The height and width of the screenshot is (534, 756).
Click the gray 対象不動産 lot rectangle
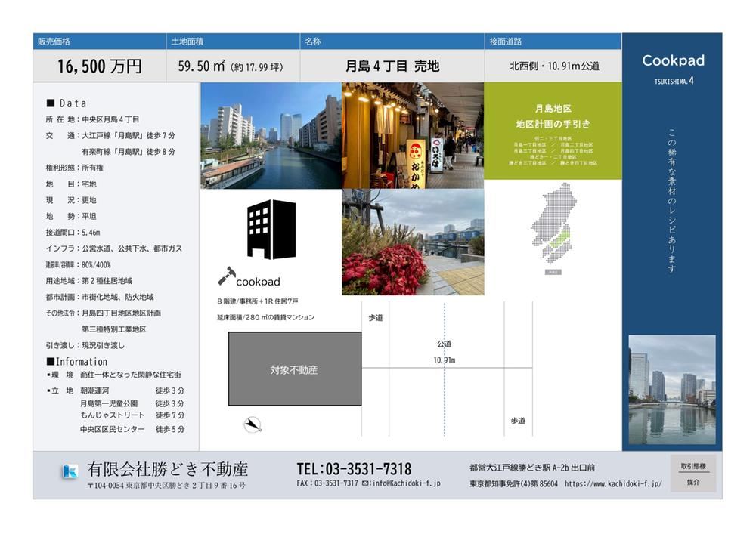click(294, 369)
